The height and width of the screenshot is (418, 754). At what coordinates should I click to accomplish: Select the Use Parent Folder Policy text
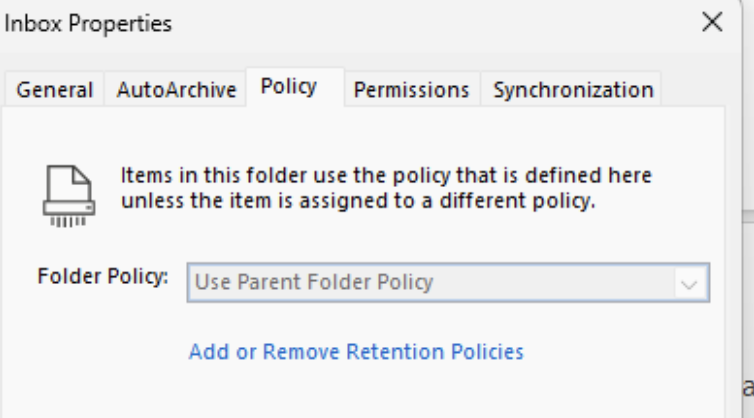point(314,282)
